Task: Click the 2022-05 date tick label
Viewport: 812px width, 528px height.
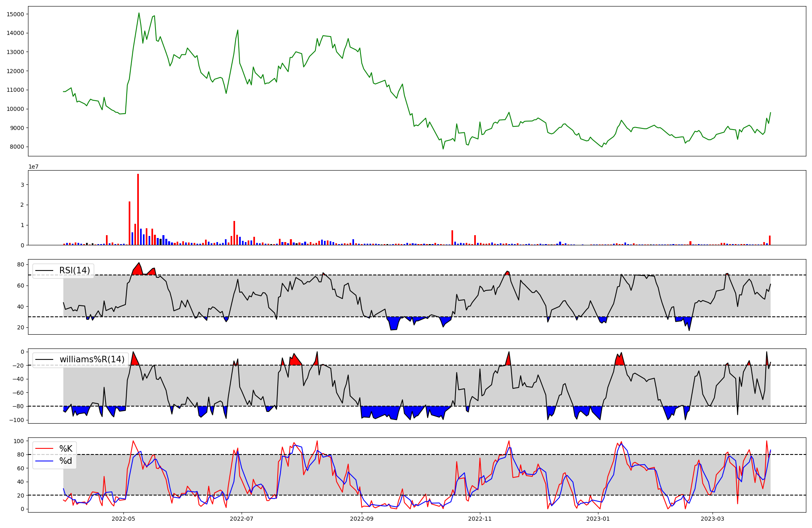Action: 123,519
